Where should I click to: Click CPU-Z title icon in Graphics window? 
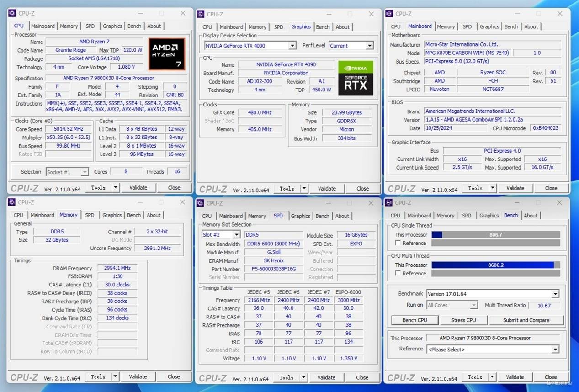pos(201,14)
